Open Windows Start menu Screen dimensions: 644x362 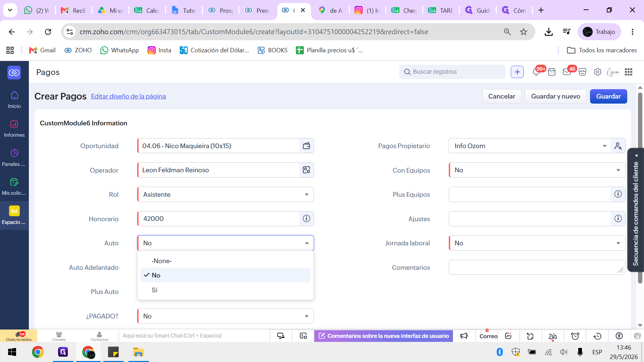(x=12, y=352)
